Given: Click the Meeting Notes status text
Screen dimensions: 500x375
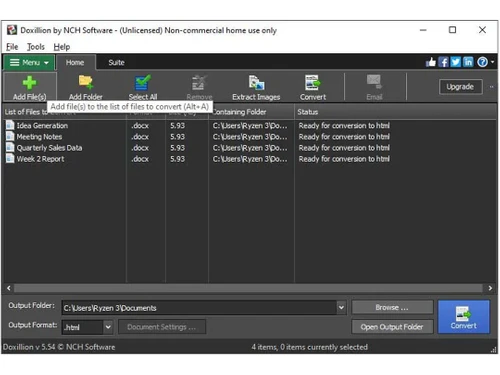Looking at the screenshot, I should (344, 137).
